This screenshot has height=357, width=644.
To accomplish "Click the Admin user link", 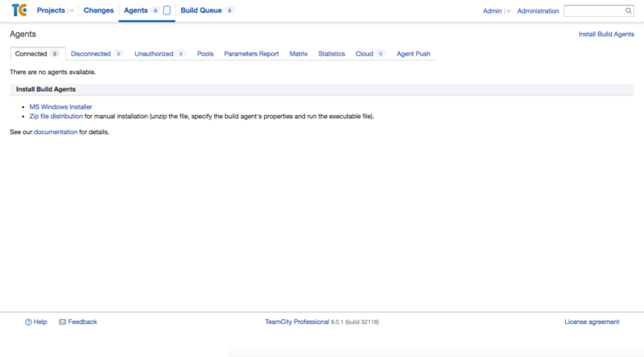I will pos(492,11).
